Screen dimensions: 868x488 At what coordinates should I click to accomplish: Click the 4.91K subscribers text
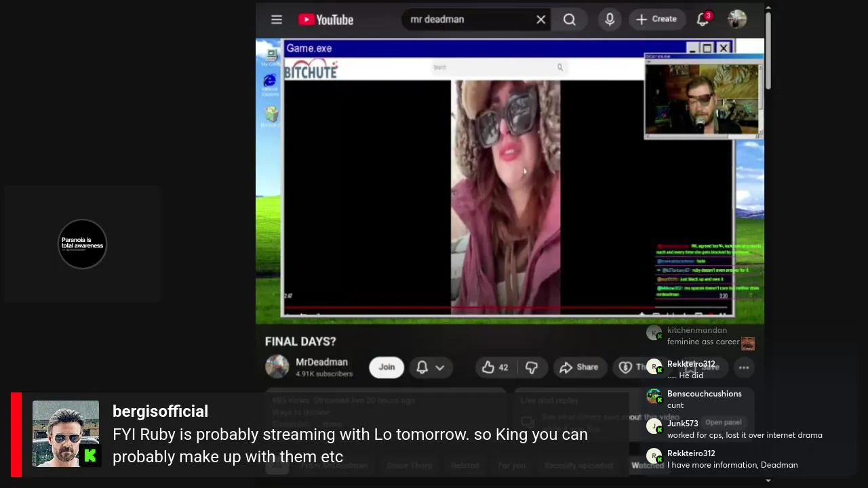[324, 374]
